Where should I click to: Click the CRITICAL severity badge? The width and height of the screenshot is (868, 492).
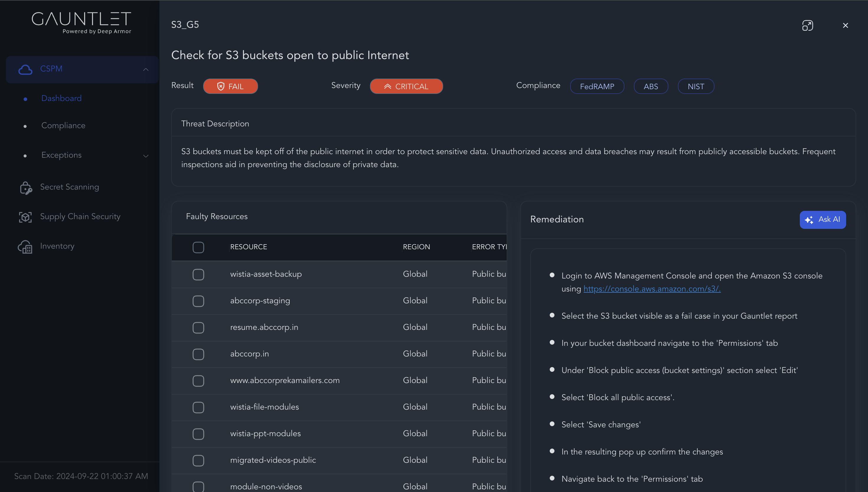click(x=406, y=87)
